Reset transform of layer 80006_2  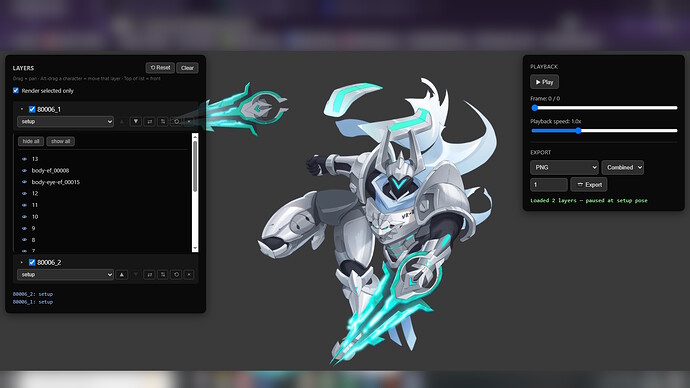click(x=176, y=275)
